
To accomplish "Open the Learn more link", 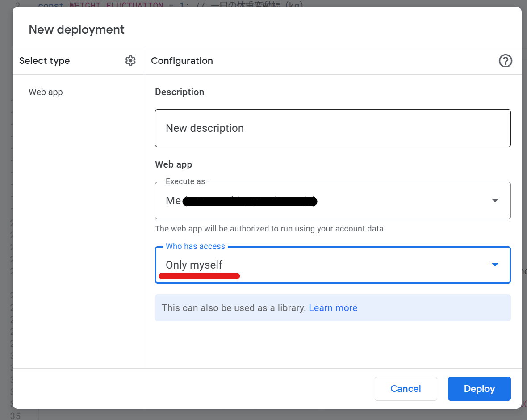I will pos(333,308).
